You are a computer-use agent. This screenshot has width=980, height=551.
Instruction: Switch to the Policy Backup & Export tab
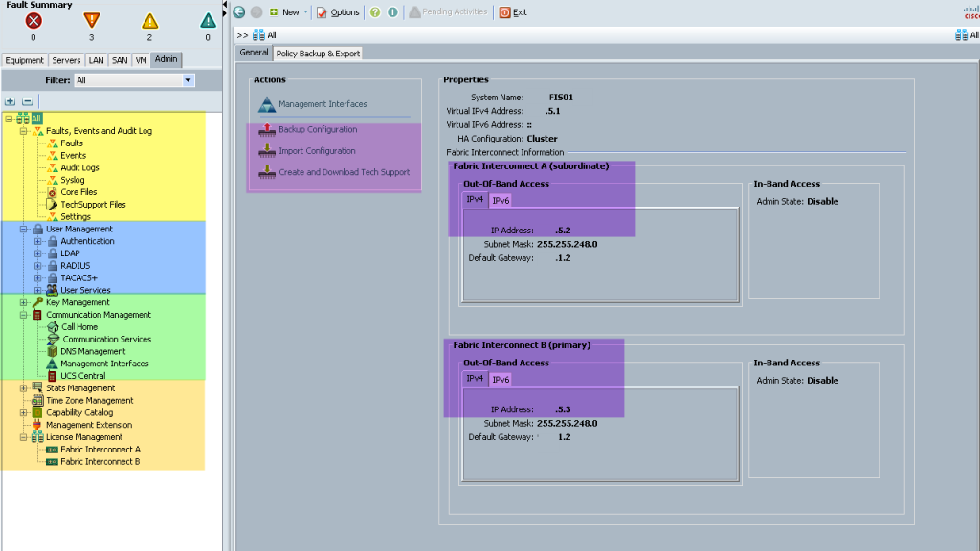tap(318, 54)
